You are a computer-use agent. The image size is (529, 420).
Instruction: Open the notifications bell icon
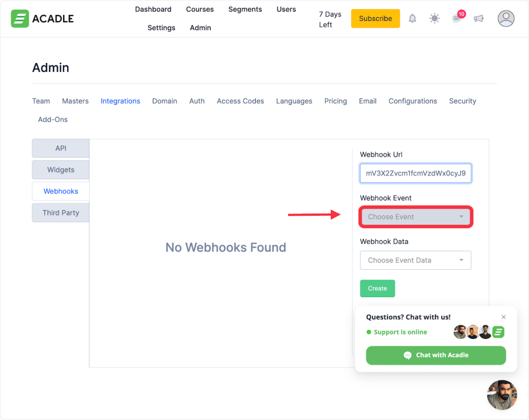(x=412, y=19)
